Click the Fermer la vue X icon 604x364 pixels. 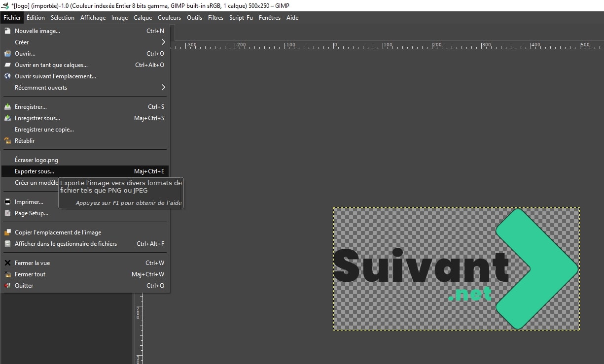point(7,263)
